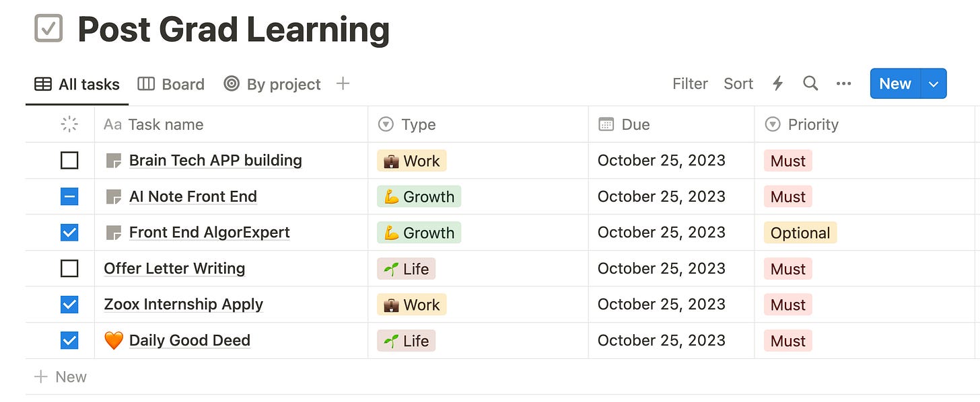980x402 pixels.
Task: Click the page icon beside Brain Tech APP building
Action: coord(114,161)
